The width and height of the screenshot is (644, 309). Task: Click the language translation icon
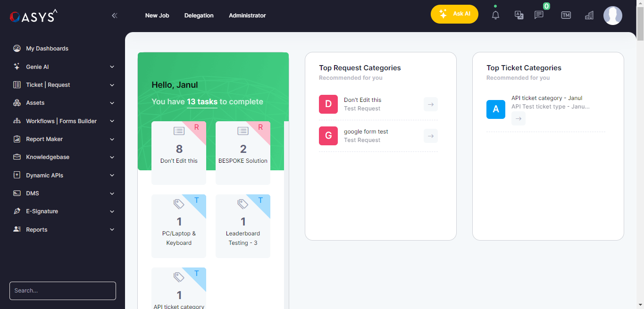[519, 15]
